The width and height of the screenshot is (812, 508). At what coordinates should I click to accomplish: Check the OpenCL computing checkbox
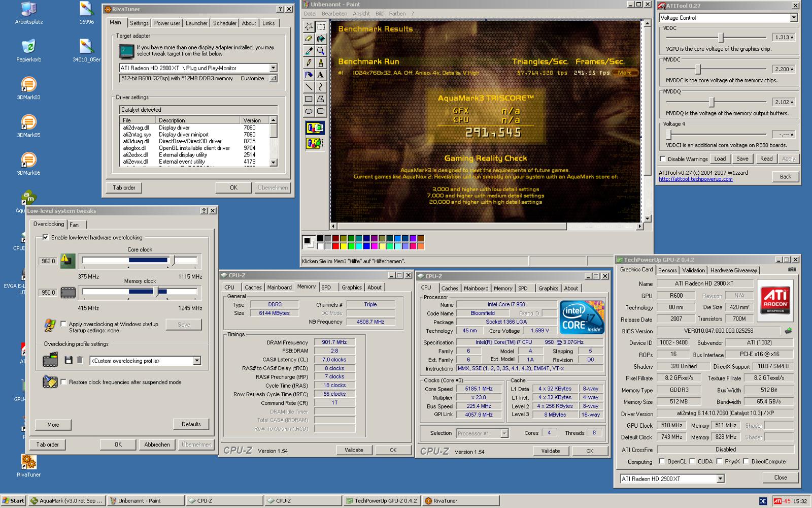pos(662,461)
